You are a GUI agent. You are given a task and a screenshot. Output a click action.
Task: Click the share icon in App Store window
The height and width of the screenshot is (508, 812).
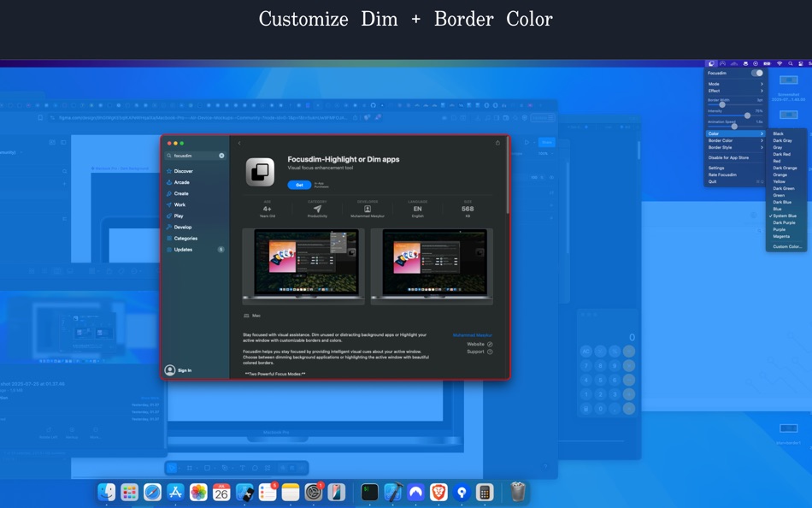coord(497,143)
